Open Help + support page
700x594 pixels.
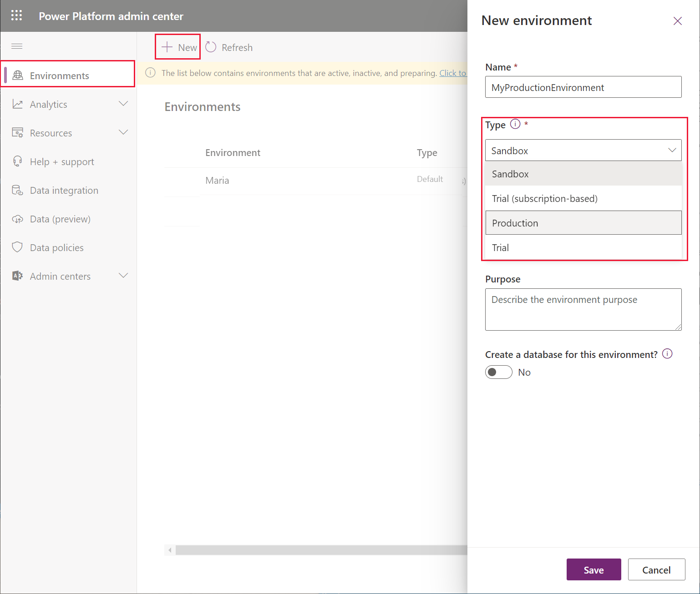[68, 161]
